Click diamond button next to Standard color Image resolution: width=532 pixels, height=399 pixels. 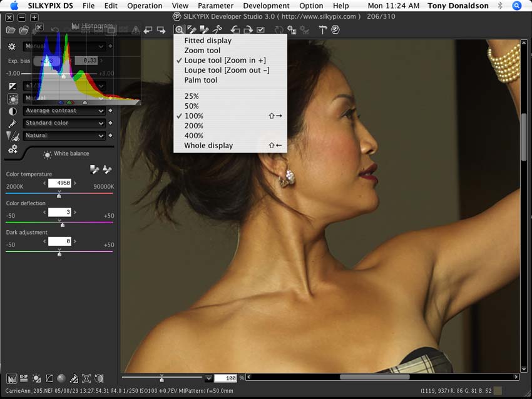point(110,123)
